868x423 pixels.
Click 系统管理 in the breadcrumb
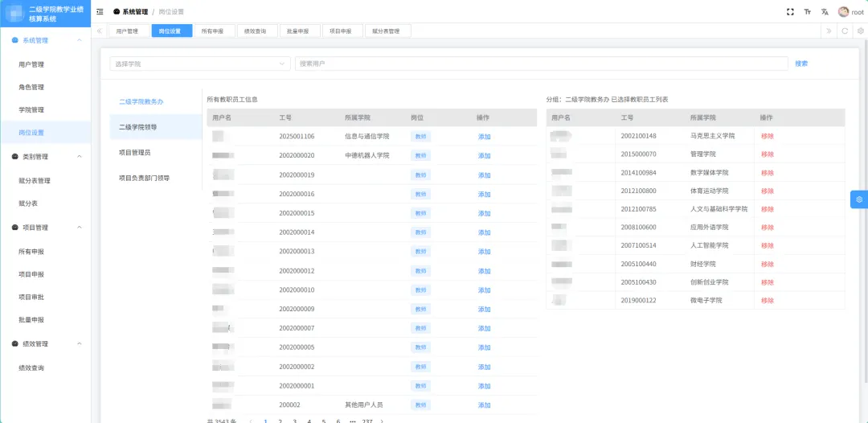135,11
